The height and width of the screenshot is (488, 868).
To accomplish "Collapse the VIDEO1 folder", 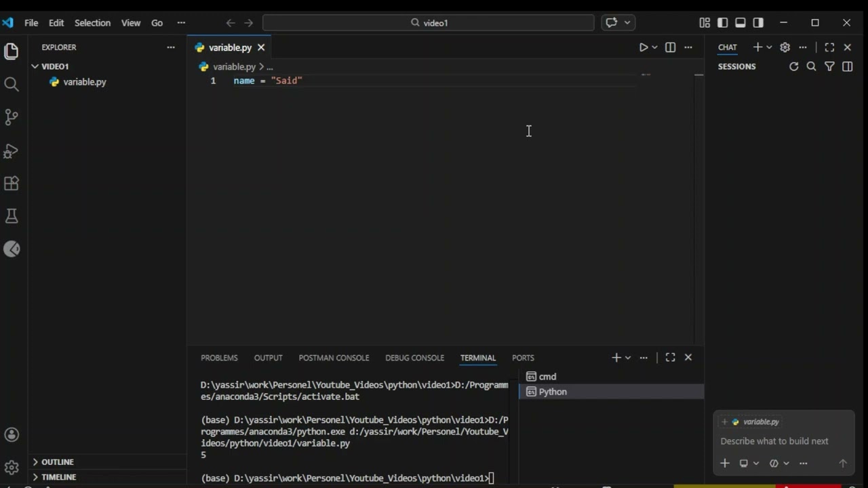I will click(54, 66).
